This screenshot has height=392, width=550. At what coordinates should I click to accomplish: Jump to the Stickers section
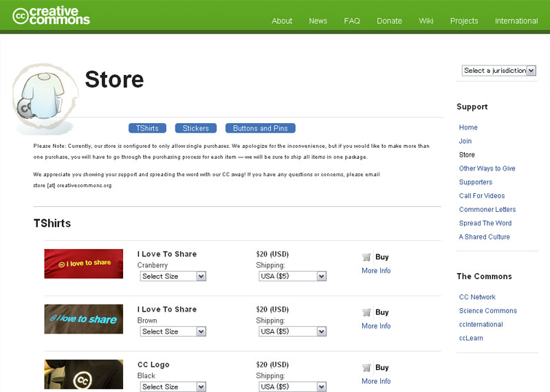(x=196, y=128)
